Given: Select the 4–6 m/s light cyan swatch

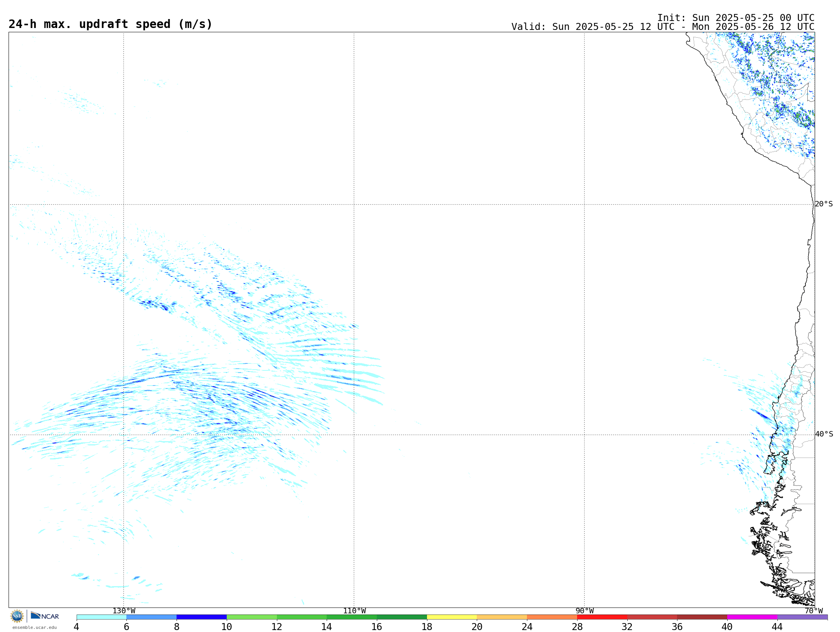Looking at the screenshot, I should pos(101,617).
